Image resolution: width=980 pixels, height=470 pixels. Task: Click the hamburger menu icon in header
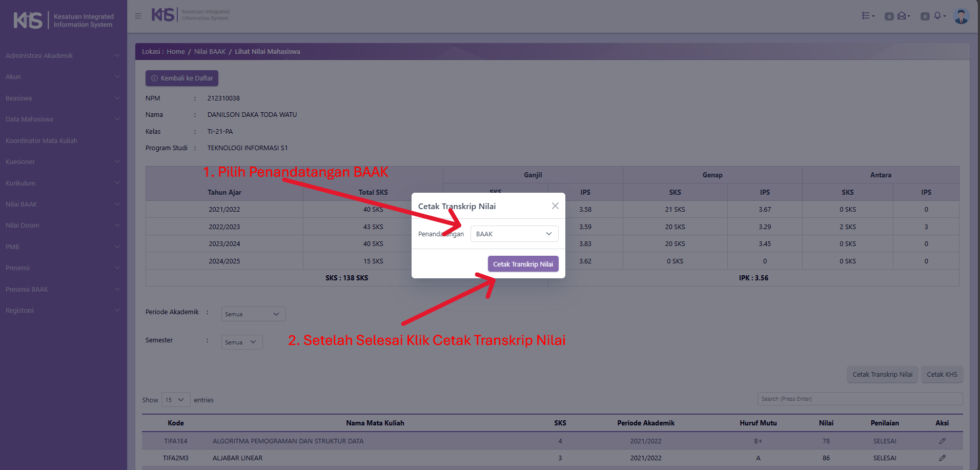click(138, 16)
